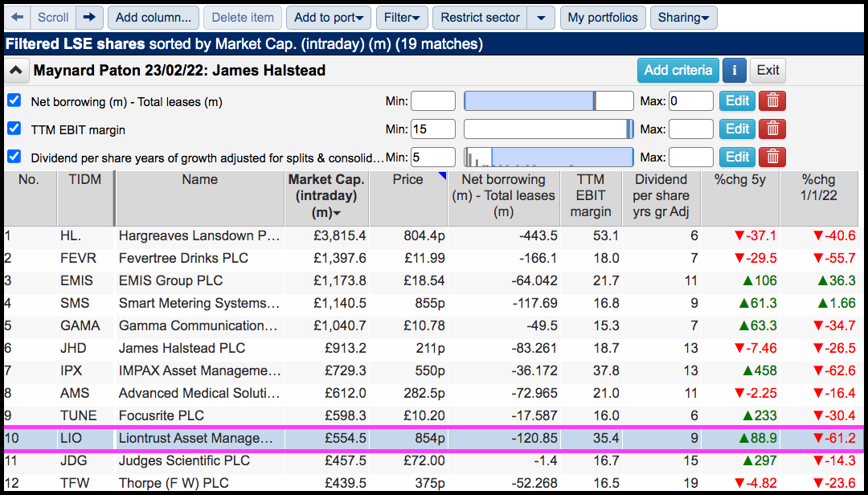868x495 pixels.
Task: Select Gamma Communication row name
Action: pyautogui.click(x=199, y=326)
